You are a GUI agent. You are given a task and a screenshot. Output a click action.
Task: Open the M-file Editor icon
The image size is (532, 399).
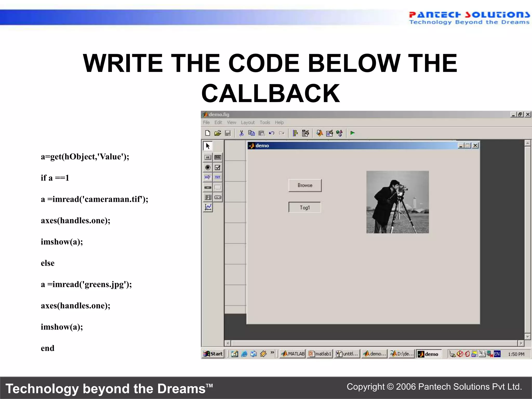click(320, 133)
